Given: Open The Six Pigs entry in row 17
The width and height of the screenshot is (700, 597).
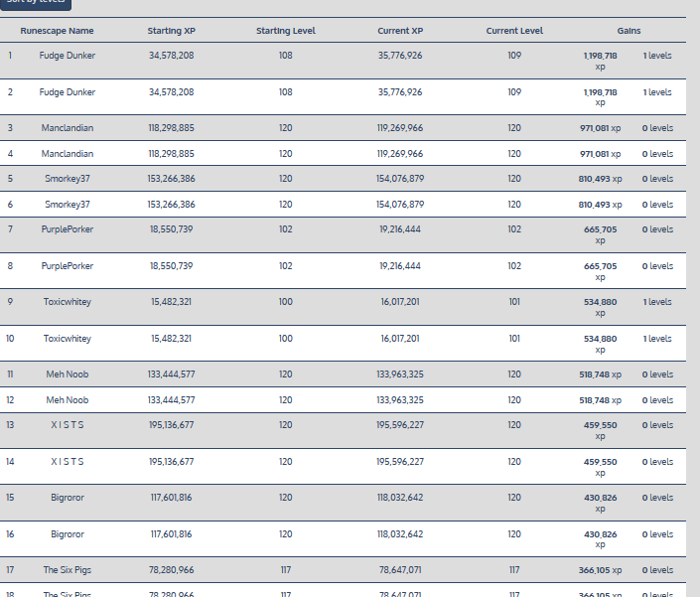Looking at the screenshot, I should (x=68, y=570).
